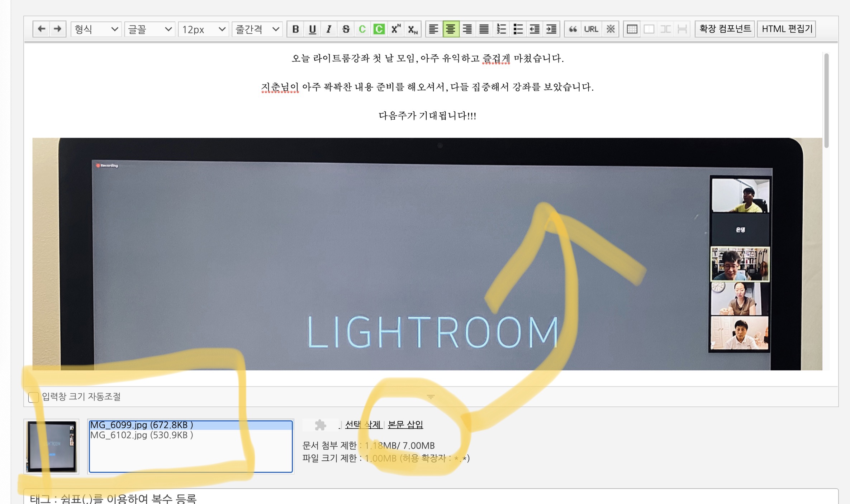Open the 확장 컴포넌트 menu
This screenshot has height=504, width=850.
point(725,29)
